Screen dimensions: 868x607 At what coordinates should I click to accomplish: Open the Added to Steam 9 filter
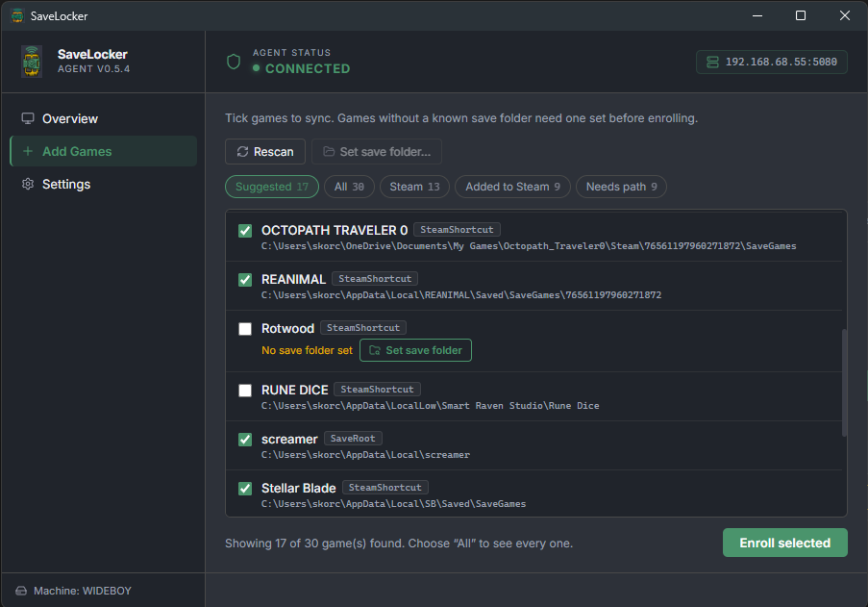[512, 187]
